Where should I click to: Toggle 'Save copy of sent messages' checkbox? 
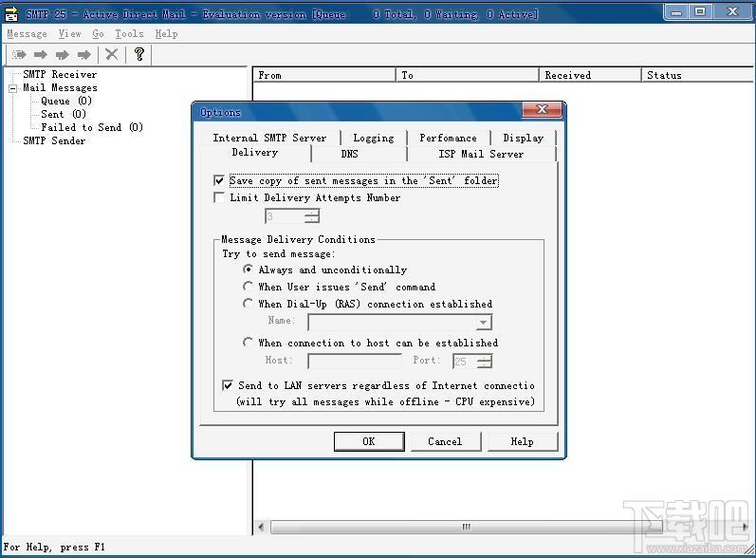[219, 180]
